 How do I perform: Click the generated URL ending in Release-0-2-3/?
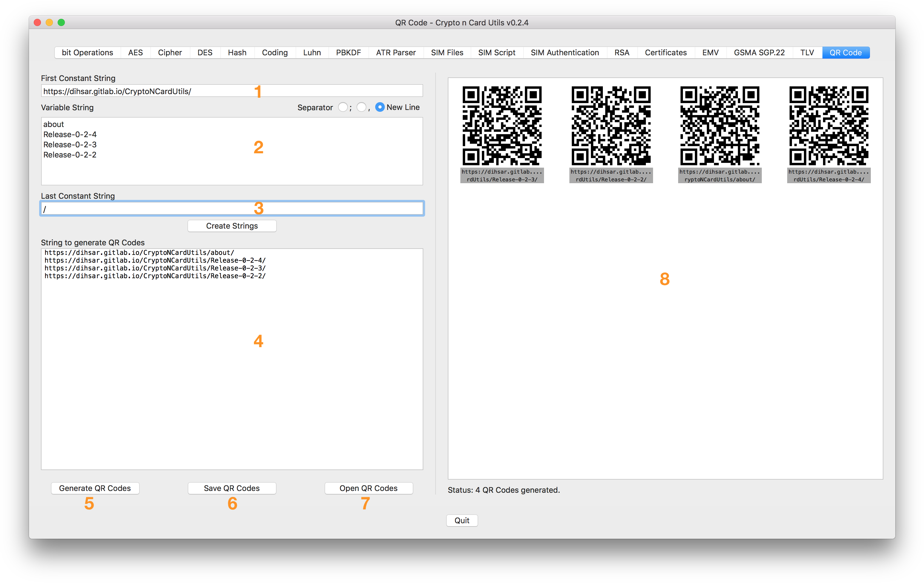point(155,268)
